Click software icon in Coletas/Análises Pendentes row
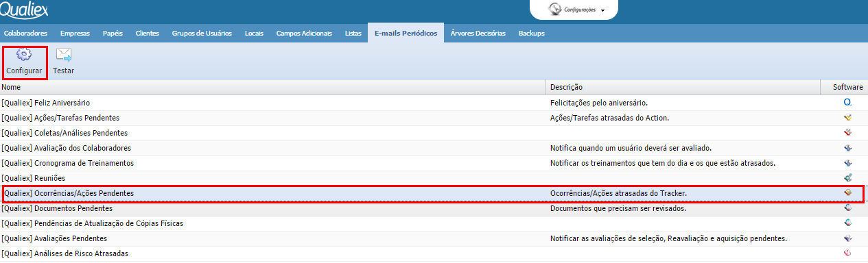868x263 pixels. 848,133
